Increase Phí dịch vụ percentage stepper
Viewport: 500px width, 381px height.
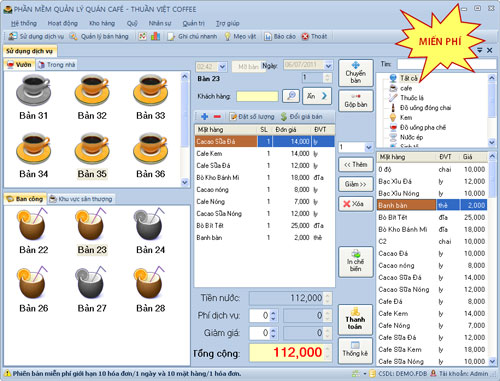tap(273, 313)
